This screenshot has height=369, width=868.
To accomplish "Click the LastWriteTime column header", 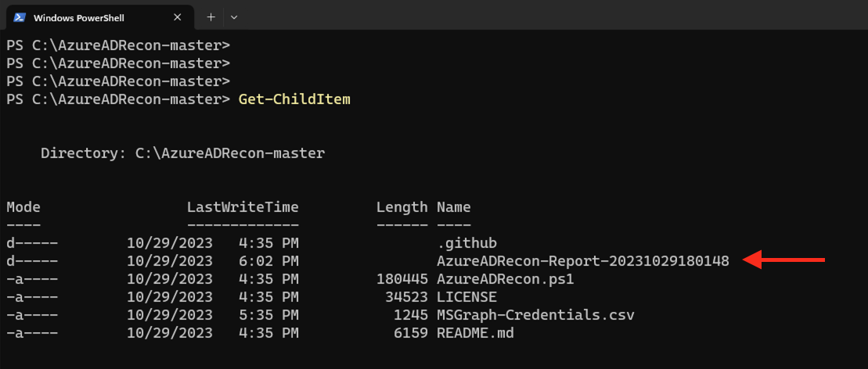I will pos(243,207).
